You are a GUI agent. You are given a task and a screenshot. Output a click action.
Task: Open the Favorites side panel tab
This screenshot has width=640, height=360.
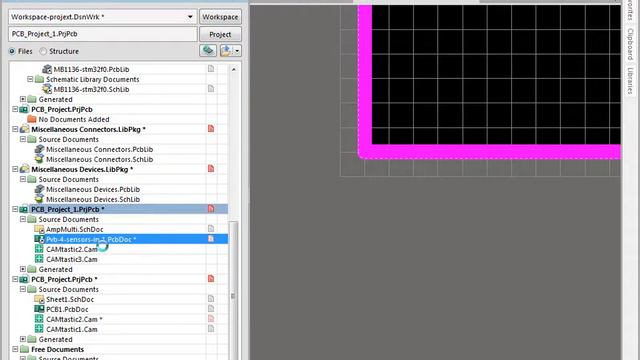[631, 11]
